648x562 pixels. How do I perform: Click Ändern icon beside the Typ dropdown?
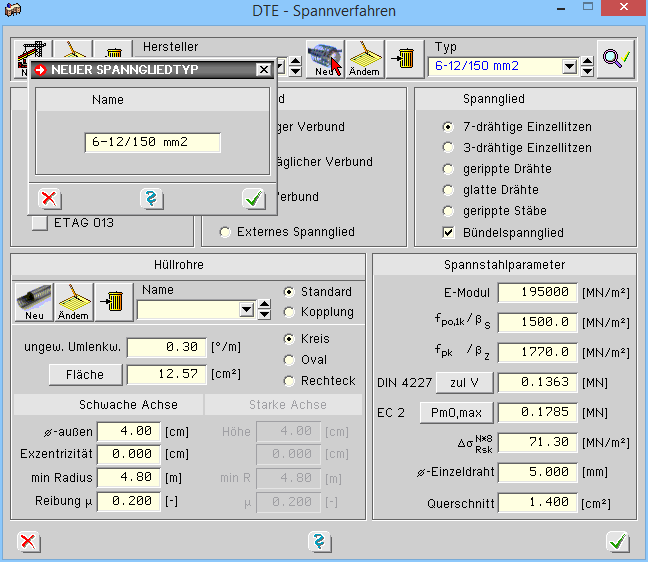364,59
